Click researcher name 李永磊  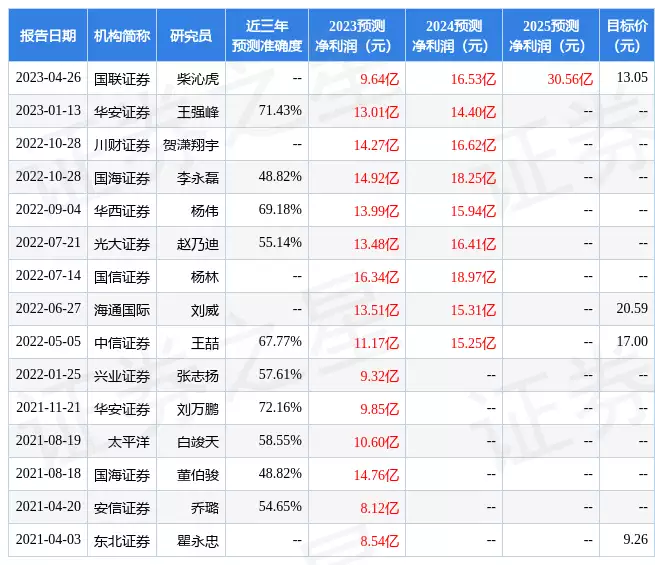(198, 178)
